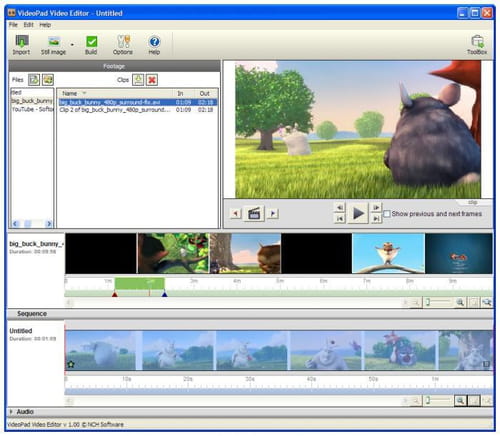Click the red in-point marker on clip timeline
Image resolution: width=500 pixels, height=436 pixels.
pos(115,294)
